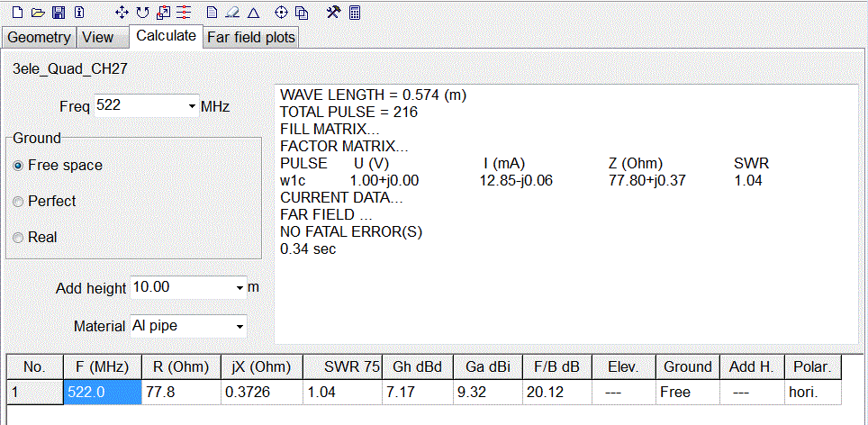Click the hammer and wrench tools icon
The image size is (868, 425).
(333, 13)
